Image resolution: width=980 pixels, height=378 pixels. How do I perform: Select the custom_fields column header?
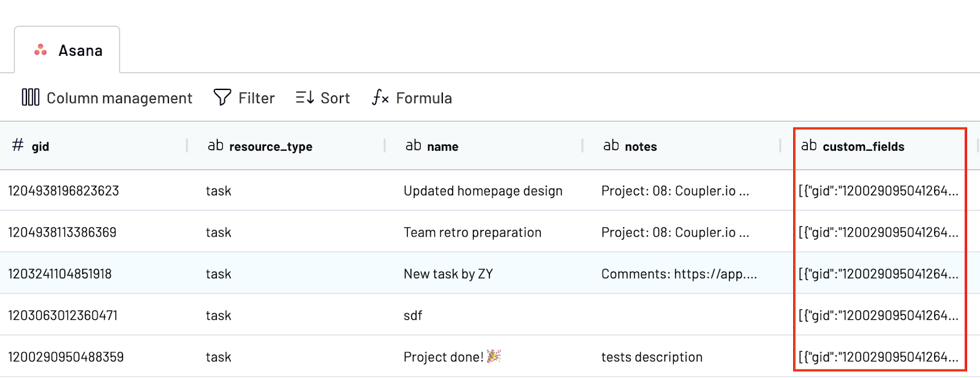[x=863, y=146]
